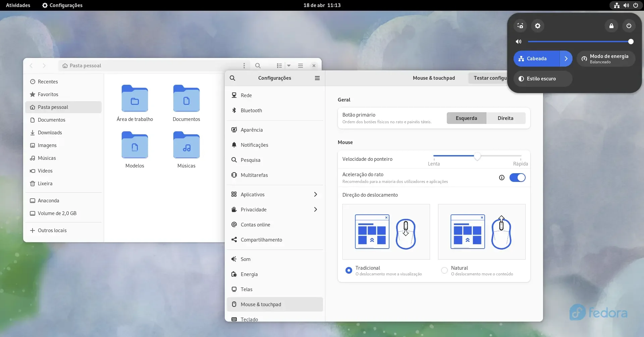Open Outros locais in Files sidebar
Viewport: 644px width, 337px height.
tap(63, 230)
